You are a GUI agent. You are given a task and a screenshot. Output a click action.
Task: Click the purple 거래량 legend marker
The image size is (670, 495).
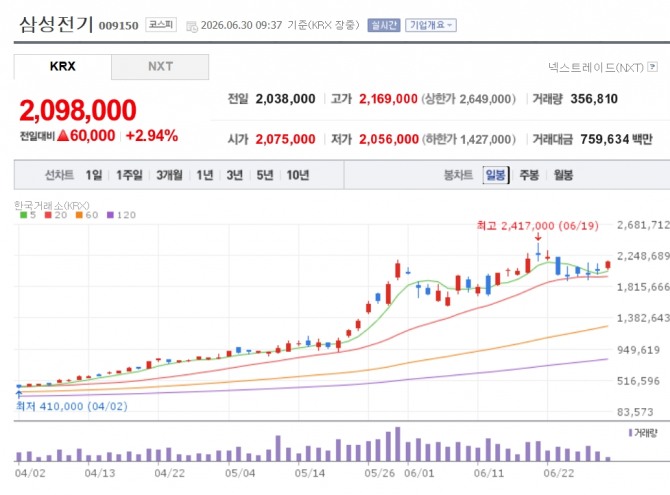click(x=631, y=433)
